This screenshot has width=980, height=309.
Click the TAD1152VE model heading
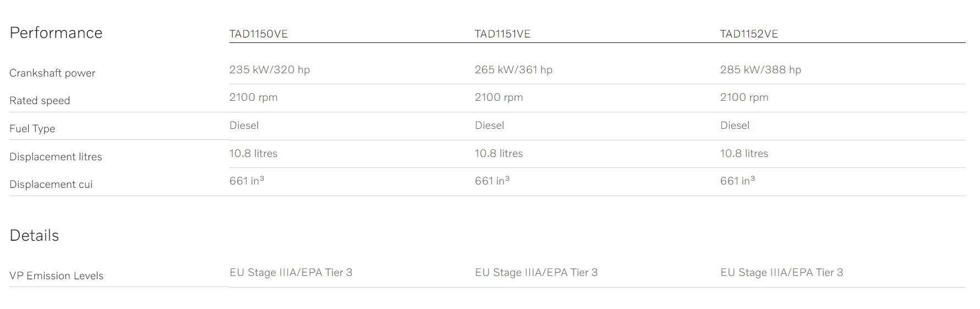[749, 34]
